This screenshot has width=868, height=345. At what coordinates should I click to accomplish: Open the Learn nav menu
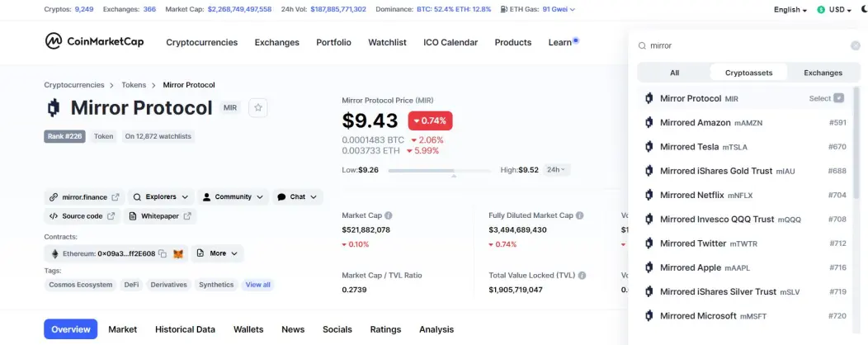[559, 42]
